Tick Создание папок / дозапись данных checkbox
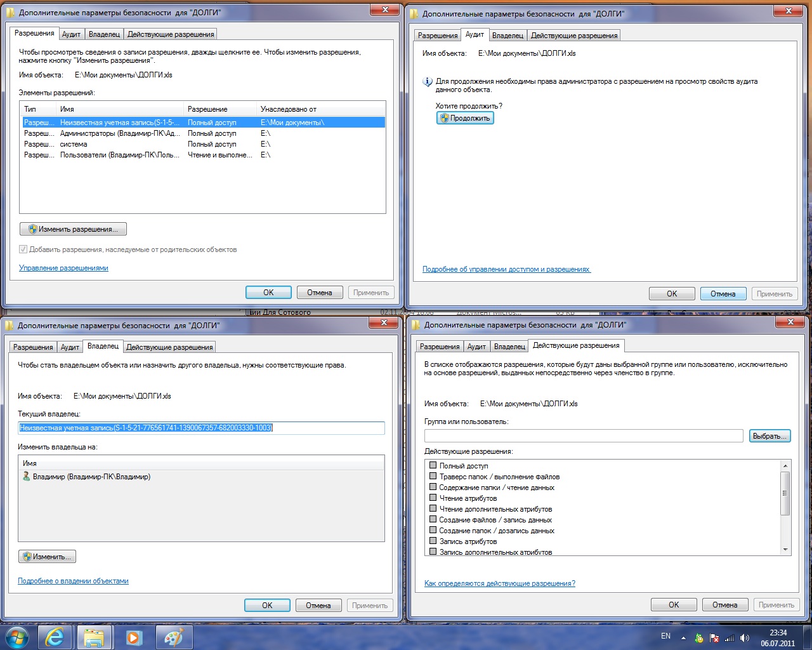Screen dimensions: 812x650 433,530
